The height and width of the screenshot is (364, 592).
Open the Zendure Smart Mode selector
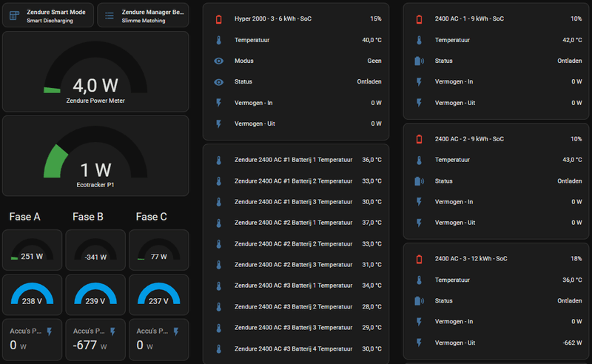[x=48, y=16]
